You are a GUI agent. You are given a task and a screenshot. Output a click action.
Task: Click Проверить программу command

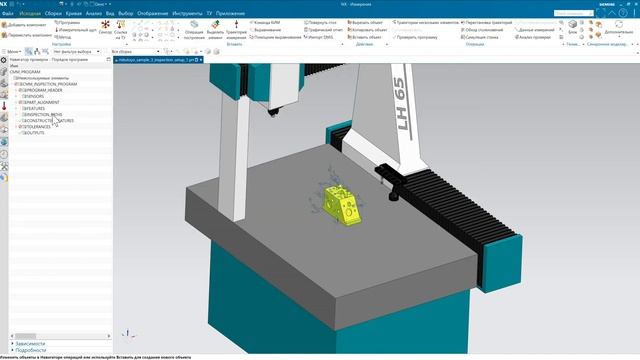[x=415, y=37]
